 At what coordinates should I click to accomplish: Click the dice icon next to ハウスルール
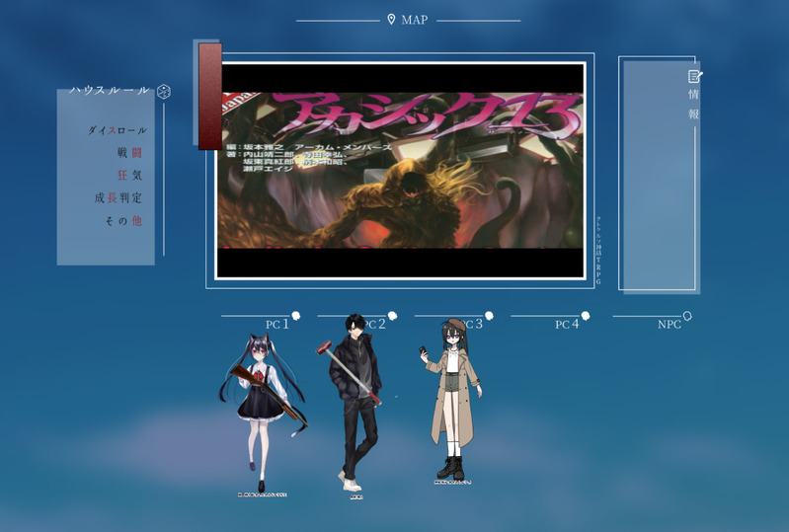164,92
